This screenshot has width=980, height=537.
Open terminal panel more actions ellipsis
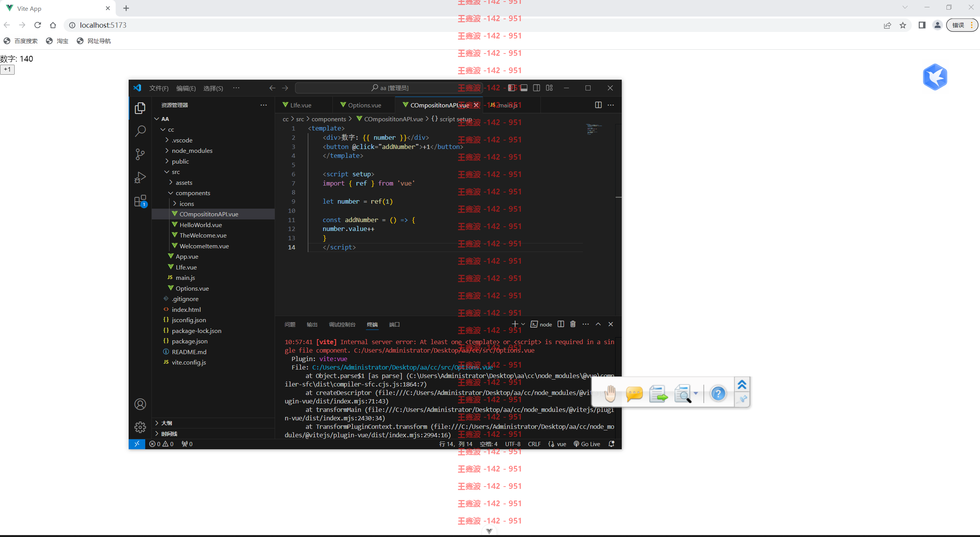pyautogui.click(x=586, y=324)
